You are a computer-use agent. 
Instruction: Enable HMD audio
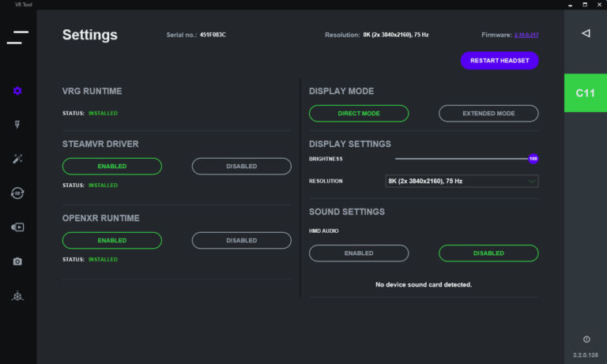tap(358, 253)
